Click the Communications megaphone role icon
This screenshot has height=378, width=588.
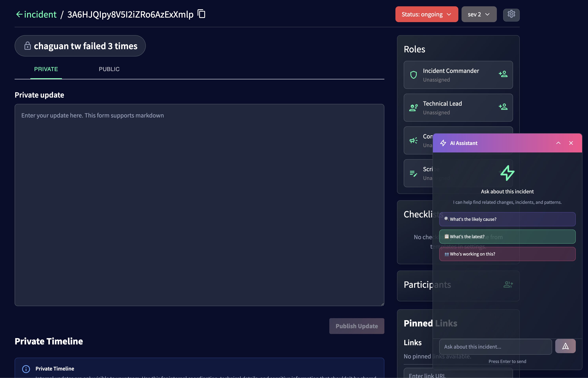coord(413,140)
